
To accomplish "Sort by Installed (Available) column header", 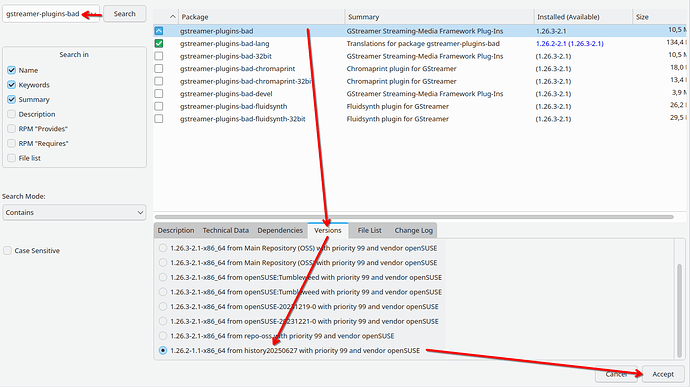I will click(583, 17).
